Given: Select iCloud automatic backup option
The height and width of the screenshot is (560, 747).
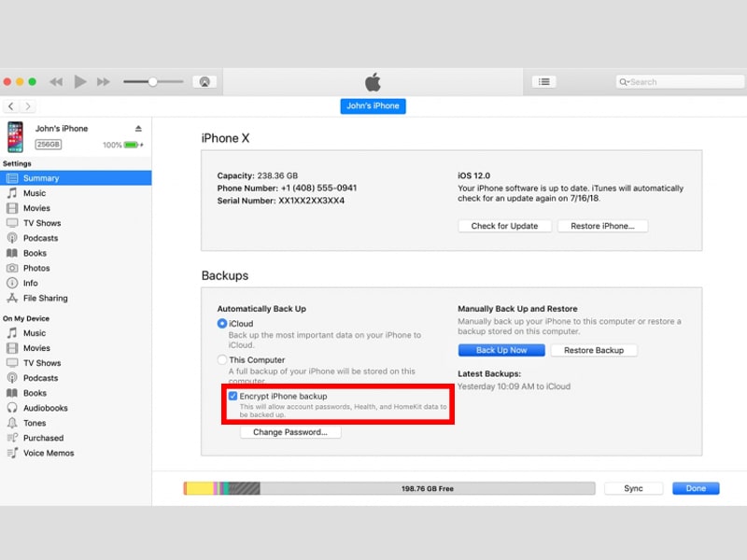Looking at the screenshot, I should point(222,324).
